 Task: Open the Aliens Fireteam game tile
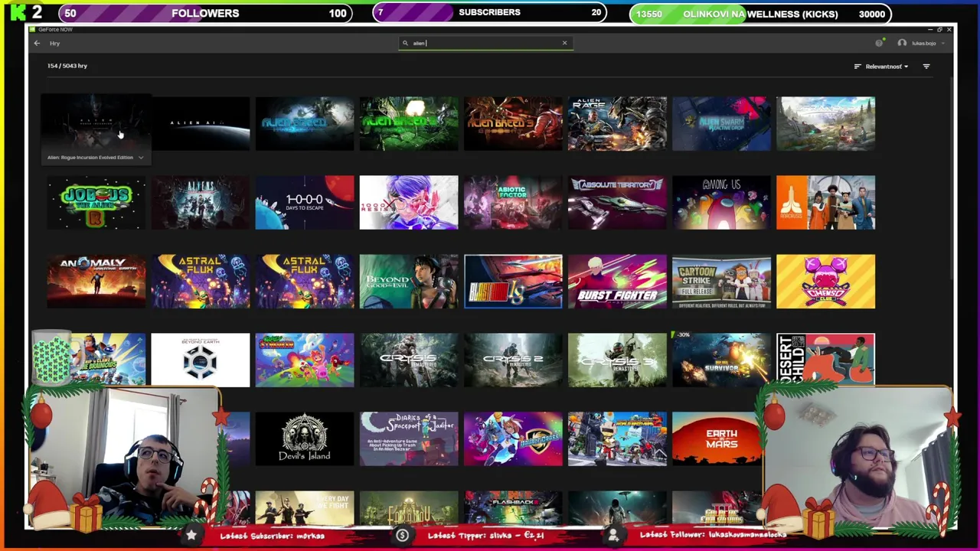click(201, 203)
